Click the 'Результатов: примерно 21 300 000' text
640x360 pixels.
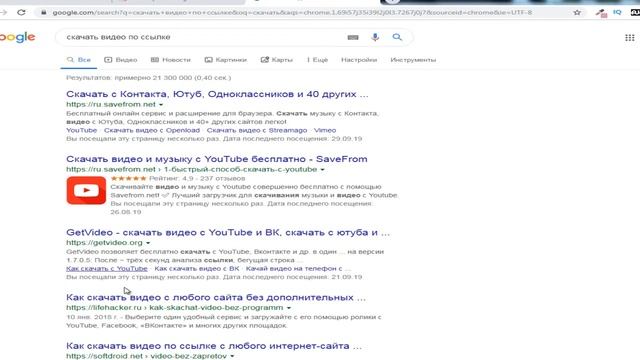pos(149,78)
